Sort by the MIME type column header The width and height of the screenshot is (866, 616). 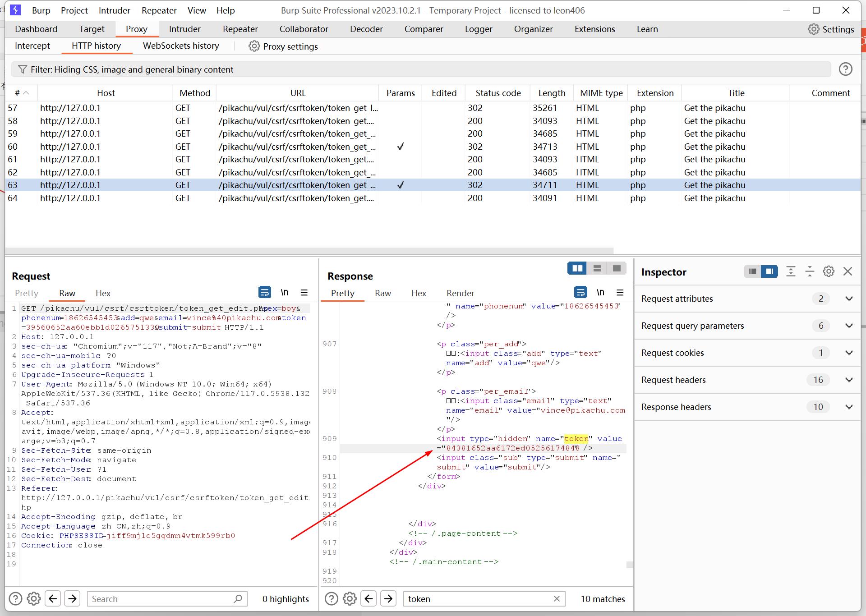tap(601, 93)
